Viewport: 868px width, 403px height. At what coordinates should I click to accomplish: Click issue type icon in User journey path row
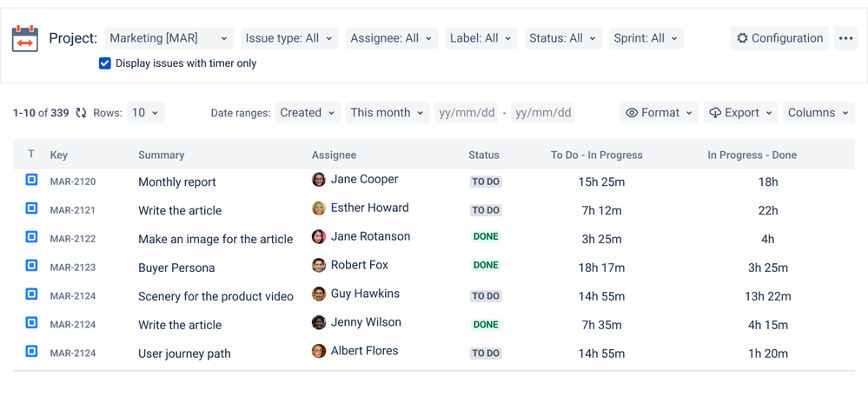[31, 351]
